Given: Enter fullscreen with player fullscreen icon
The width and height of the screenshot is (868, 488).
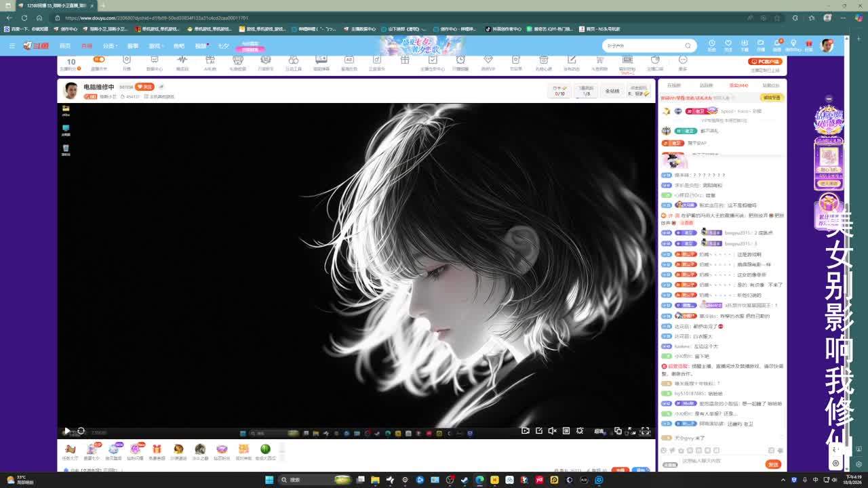Looking at the screenshot, I should 645,430.
